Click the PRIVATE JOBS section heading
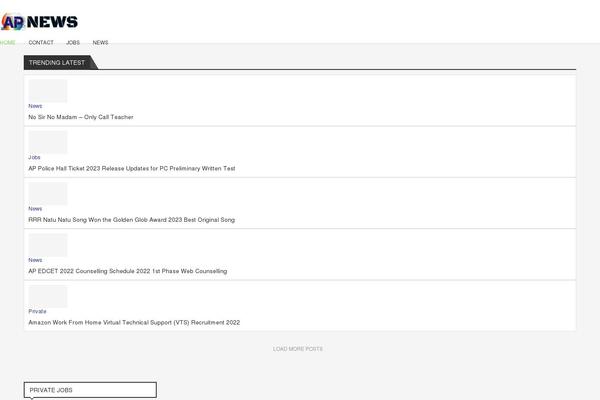This screenshot has height=400, width=600. click(90, 390)
